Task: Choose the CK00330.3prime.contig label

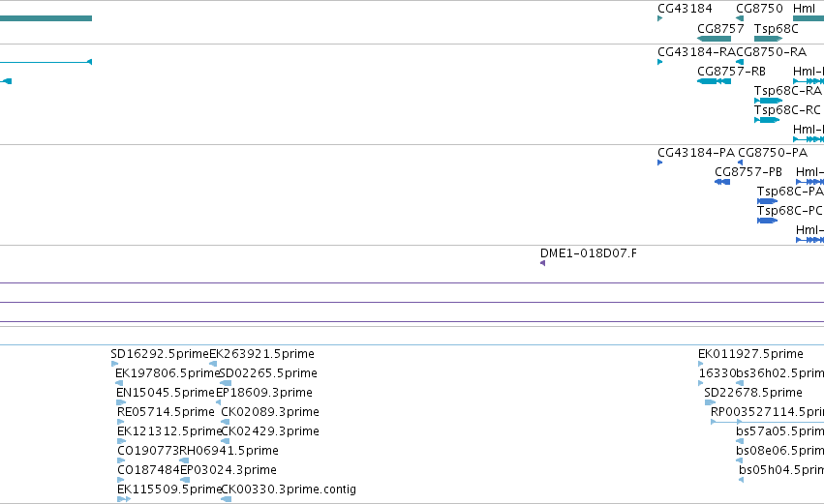Action: [289, 489]
